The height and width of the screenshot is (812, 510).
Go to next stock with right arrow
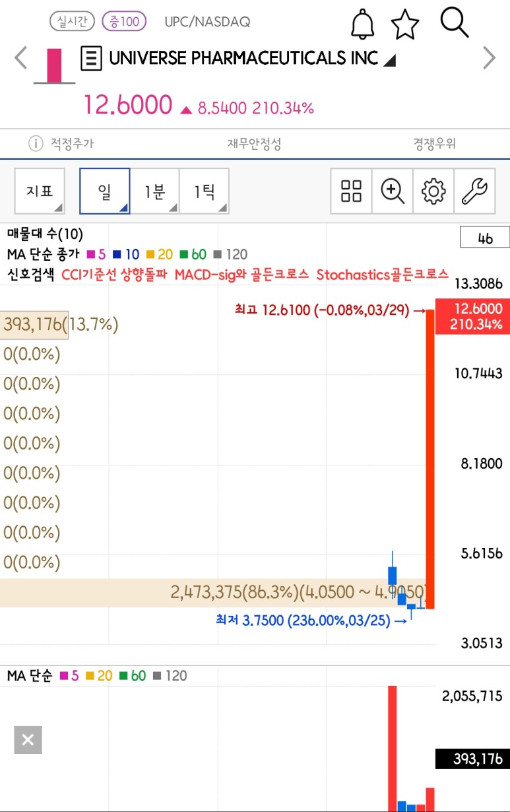point(489,58)
